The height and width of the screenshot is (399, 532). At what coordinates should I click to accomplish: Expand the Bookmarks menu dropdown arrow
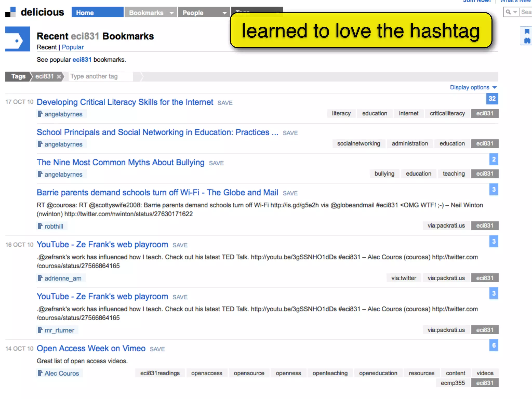[171, 13]
